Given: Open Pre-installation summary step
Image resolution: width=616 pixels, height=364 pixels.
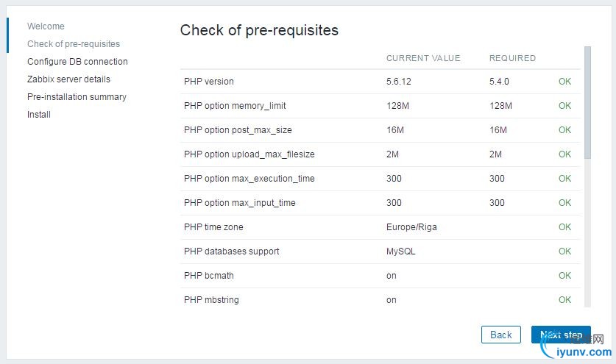Looking at the screenshot, I should tap(77, 97).
